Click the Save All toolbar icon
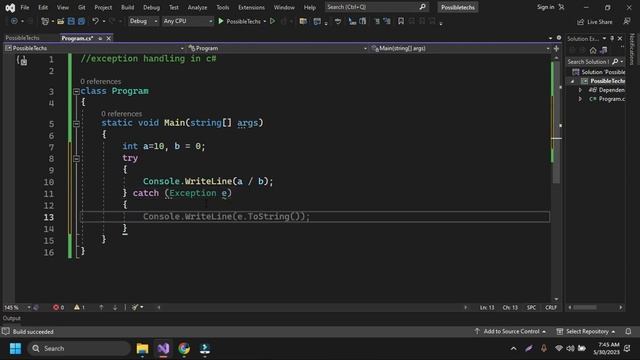This screenshot has width=640, height=360. (81, 21)
